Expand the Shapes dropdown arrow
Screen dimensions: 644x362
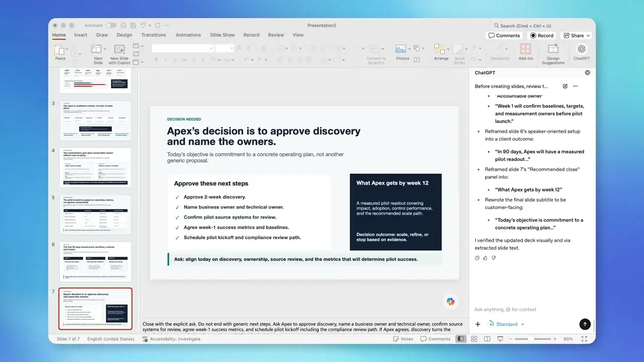423,49
